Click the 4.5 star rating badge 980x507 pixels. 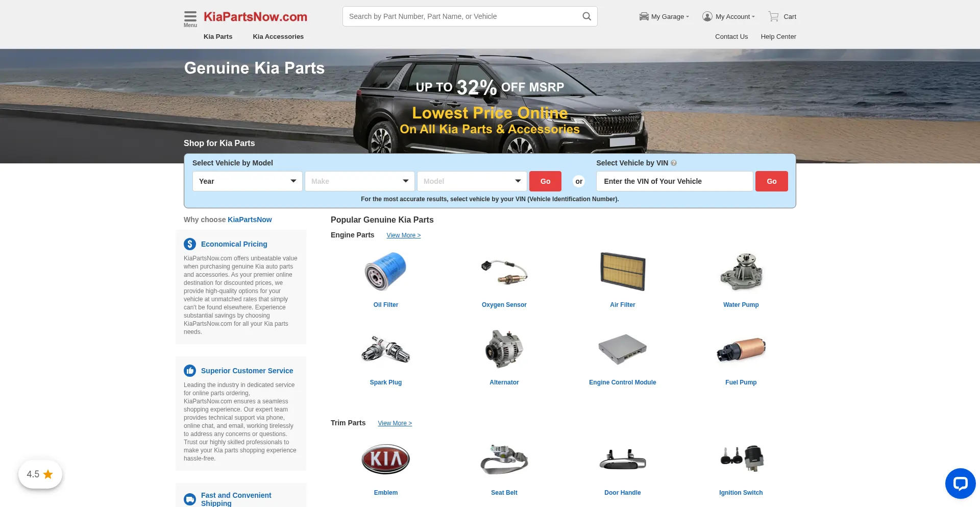click(40, 474)
